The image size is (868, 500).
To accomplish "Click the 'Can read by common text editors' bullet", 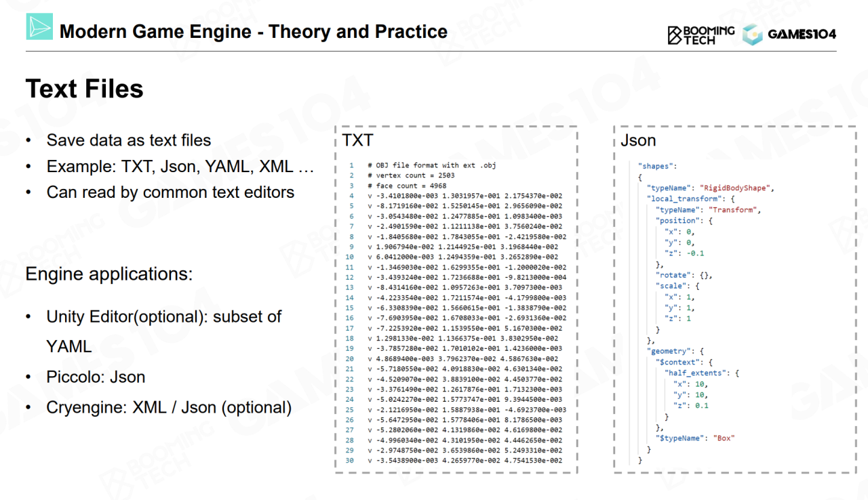I will 170,192.
